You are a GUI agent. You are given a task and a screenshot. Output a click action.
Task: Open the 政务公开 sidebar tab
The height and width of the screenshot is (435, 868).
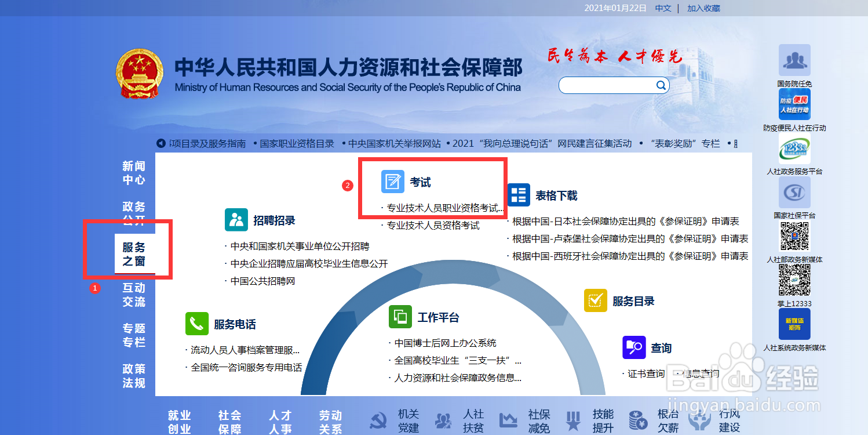coord(134,213)
